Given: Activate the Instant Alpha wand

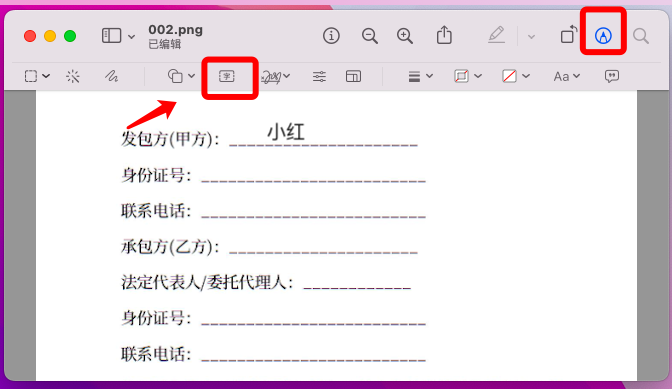Looking at the screenshot, I should click(x=73, y=76).
